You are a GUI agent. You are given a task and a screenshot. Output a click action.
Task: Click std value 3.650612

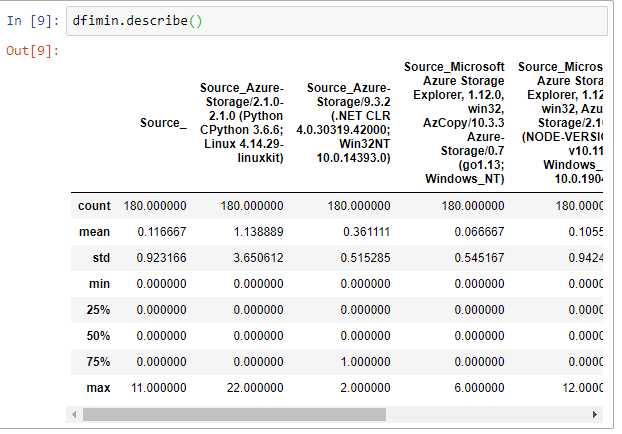(x=259, y=258)
